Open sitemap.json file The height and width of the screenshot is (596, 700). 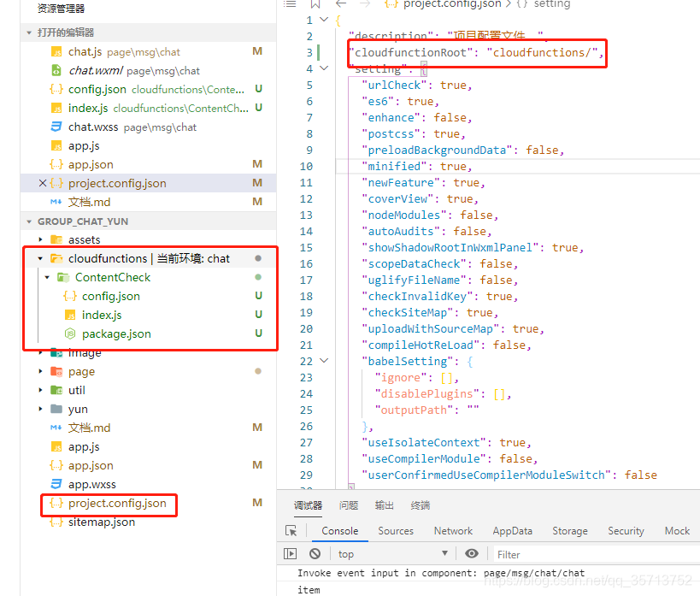tap(102, 522)
